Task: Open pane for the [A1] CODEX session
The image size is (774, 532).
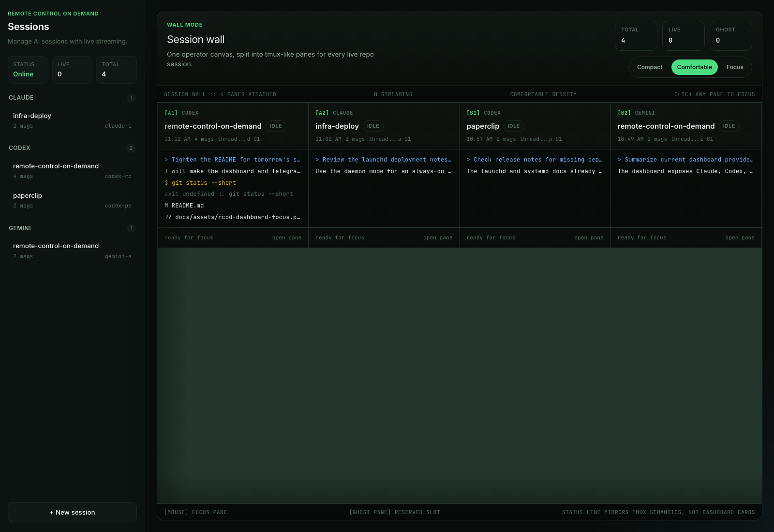Action: tap(287, 237)
